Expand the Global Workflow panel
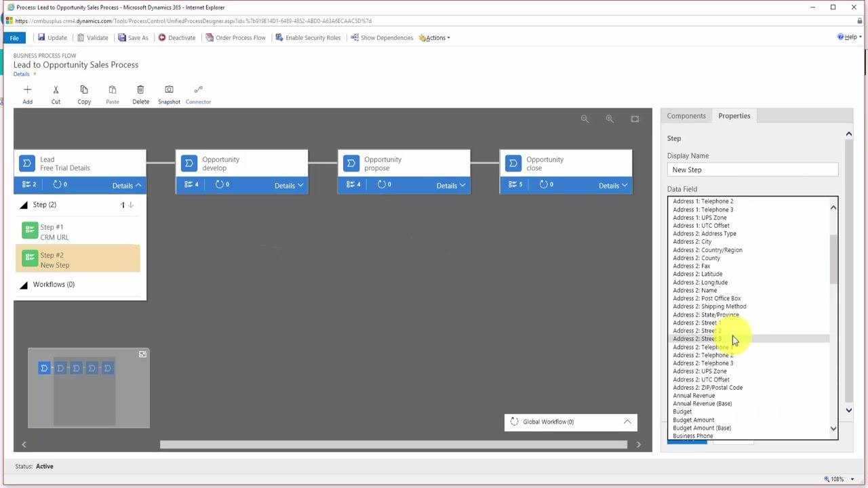The height and width of the screenshot is (488, 868). 627,422
